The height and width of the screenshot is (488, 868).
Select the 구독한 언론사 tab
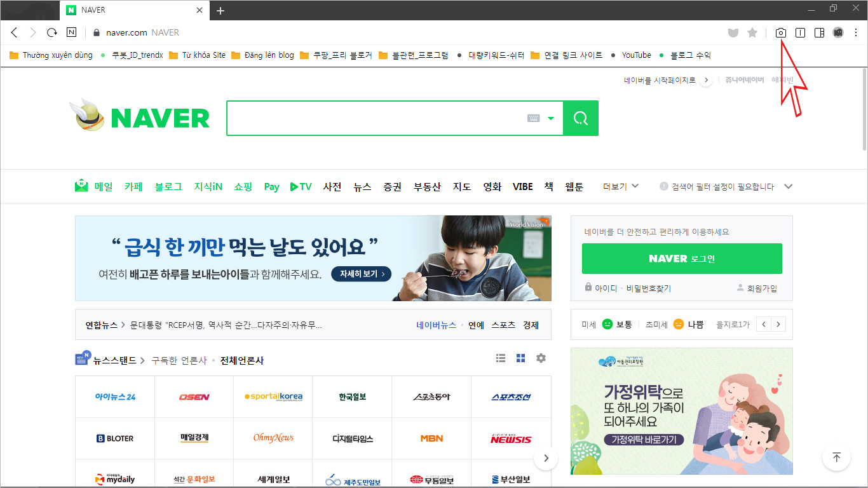pos(179,360)
